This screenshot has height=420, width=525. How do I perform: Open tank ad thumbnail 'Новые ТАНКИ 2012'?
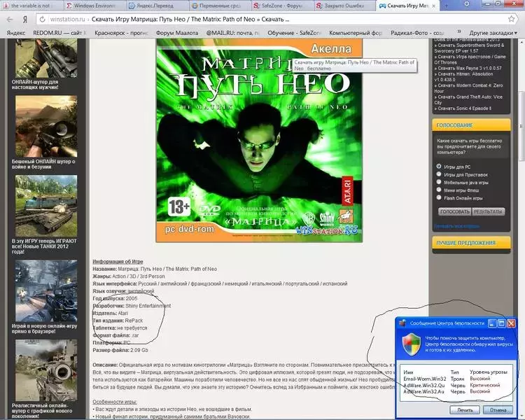[46, 206]
